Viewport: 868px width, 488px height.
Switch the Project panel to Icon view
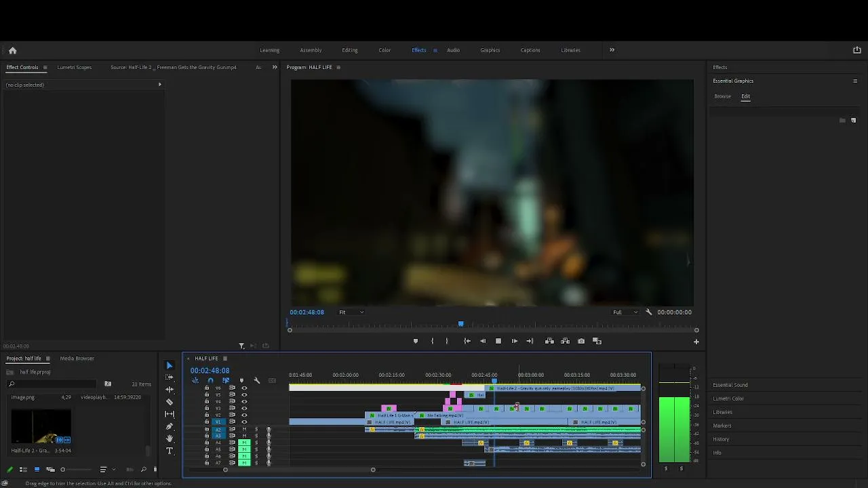click(x=37, y=470)
